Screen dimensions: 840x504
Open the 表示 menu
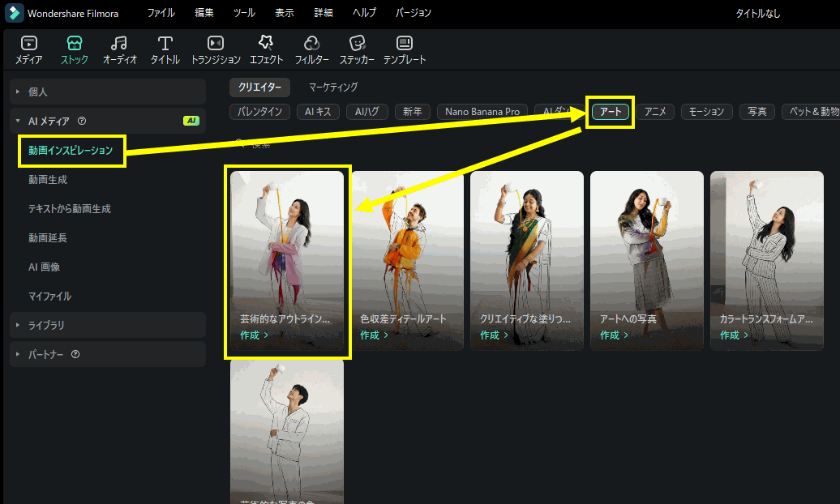pyautogui.click(x=285, y=13)
